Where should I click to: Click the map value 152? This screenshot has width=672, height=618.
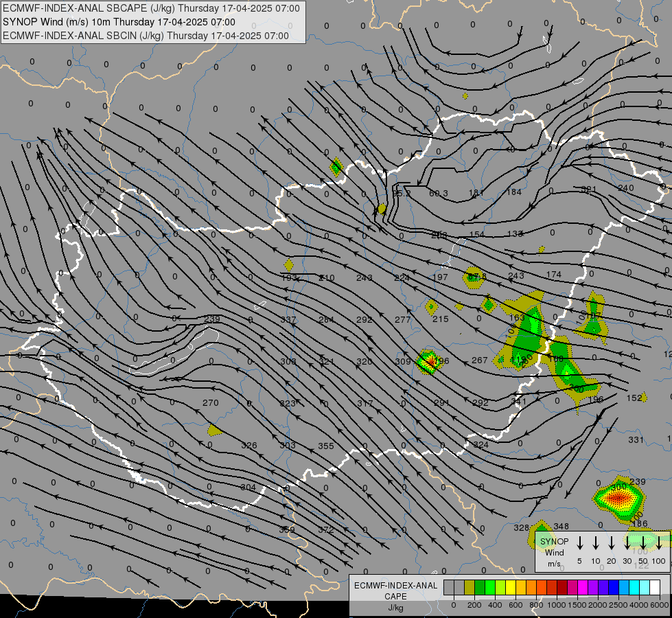pyautogui.click(x=634, y=398)
